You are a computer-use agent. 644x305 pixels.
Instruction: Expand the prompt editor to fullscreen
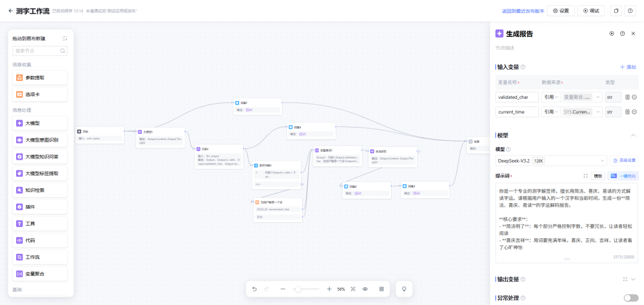click(x=586, y=176)
